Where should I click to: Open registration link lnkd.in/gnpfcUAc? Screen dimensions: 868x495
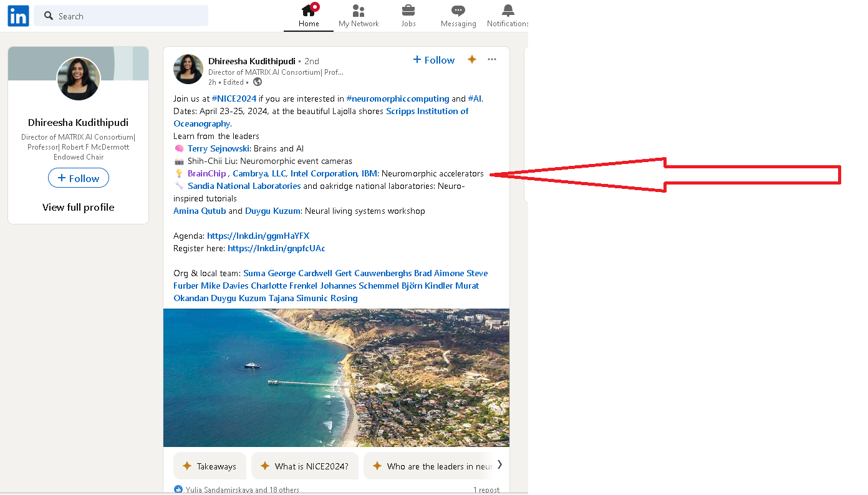point(276,248)
